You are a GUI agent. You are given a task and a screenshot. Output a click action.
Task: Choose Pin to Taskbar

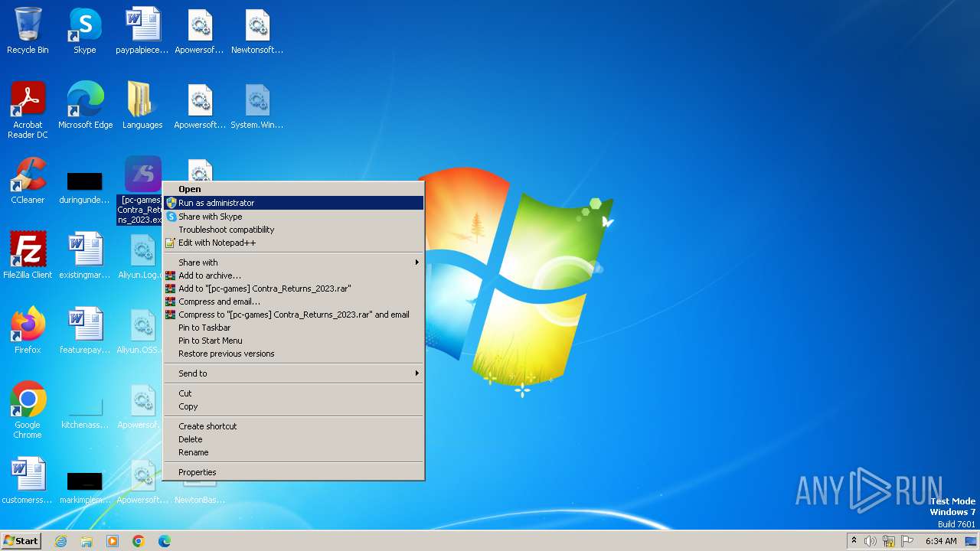tap(293, 328)
